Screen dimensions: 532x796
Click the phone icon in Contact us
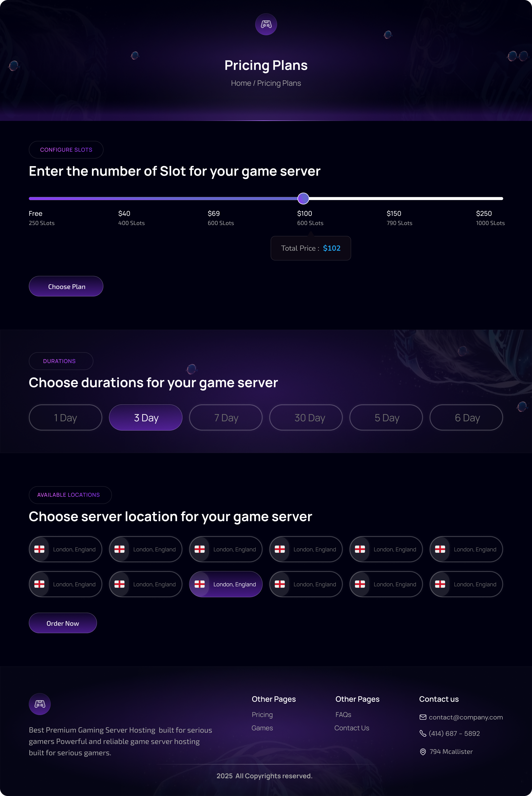click(x=423, y=734)
